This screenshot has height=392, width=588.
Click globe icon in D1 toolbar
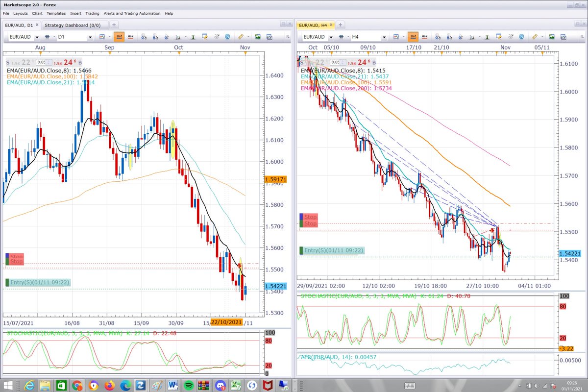click(x=227, y=37)
